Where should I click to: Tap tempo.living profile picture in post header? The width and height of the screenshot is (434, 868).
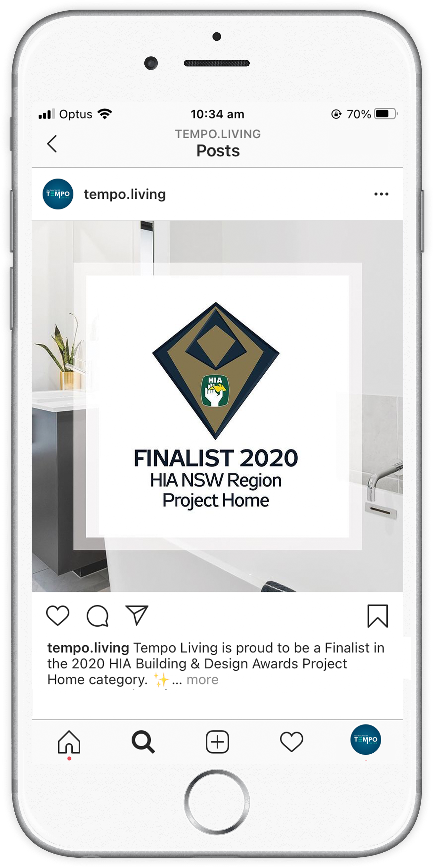pyautogui.click(x=58, y=194)
